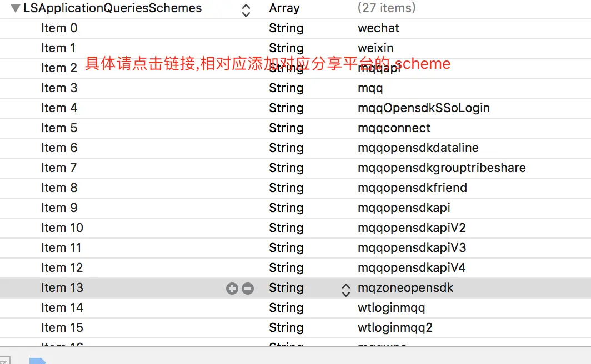This screenshot has height=364, width=591.
Task: Select Item 10 row key
Action: coord(62,228)
